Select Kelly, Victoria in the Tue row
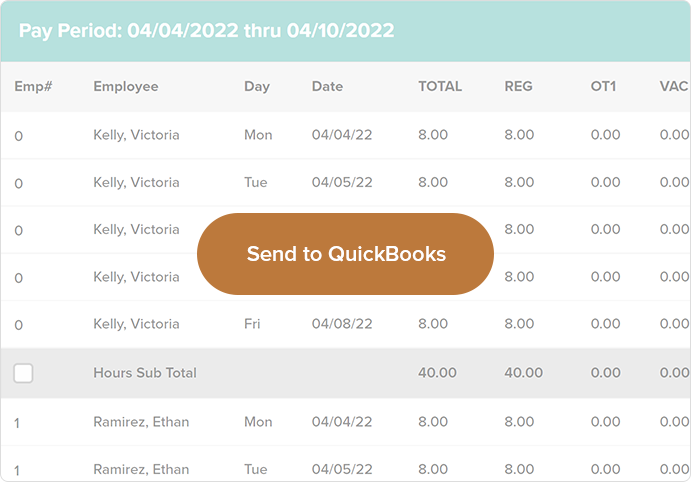The height and width of the screenshot is (482, 691). (x=136, y=182)
